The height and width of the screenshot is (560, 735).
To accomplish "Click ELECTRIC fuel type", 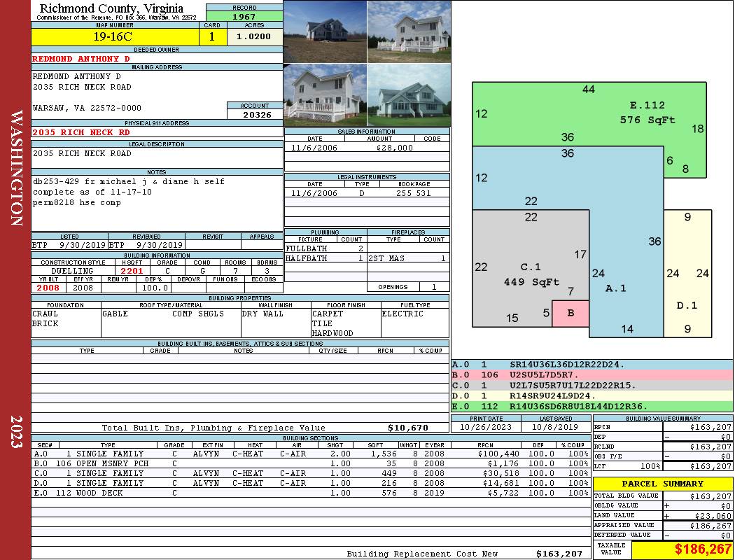I will click(402, 314).
